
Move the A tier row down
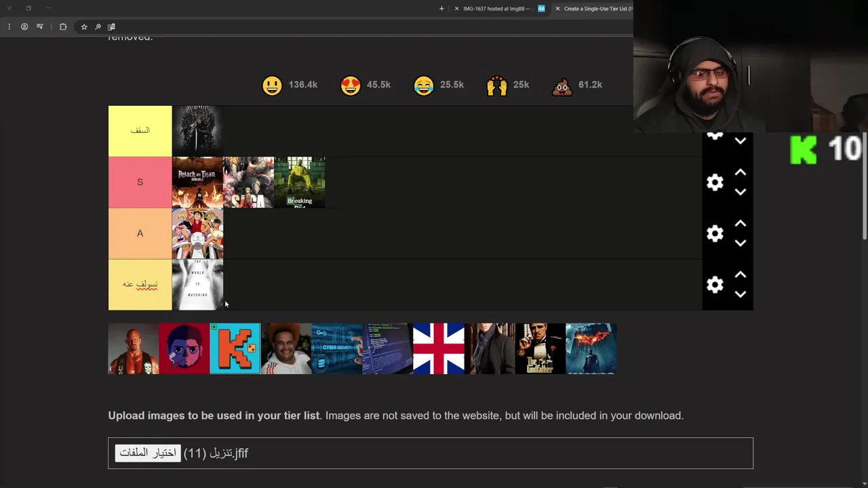(x=741, y=243)
